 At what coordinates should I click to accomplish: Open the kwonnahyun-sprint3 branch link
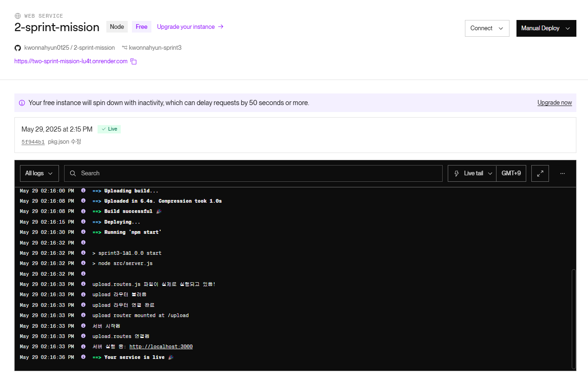tap(155, 48)
